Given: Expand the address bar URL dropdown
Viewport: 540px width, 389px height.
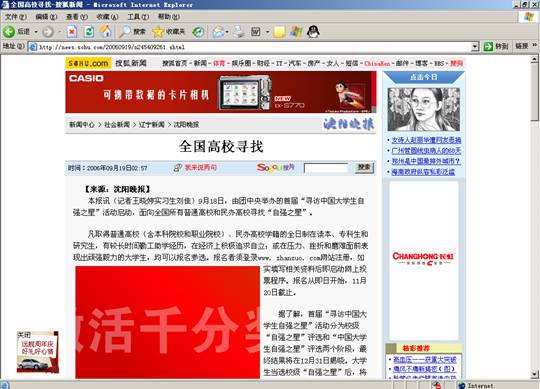Looking at the screenshot, I should [475, 46].
